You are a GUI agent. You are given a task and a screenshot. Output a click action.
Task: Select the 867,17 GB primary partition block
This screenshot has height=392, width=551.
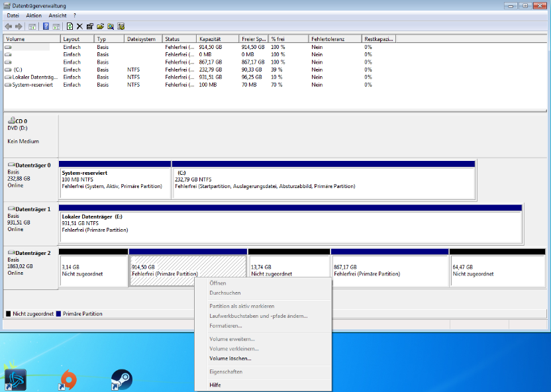[x=389, y=268]
